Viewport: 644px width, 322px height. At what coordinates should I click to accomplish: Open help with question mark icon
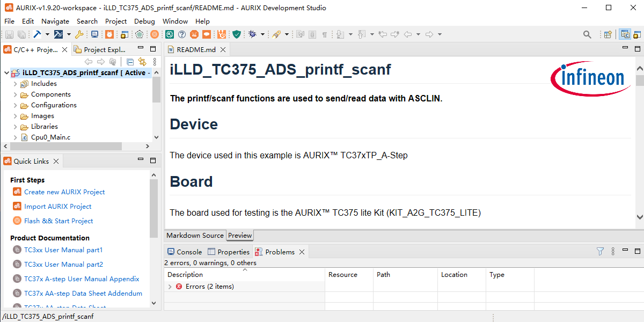(182, 34)
